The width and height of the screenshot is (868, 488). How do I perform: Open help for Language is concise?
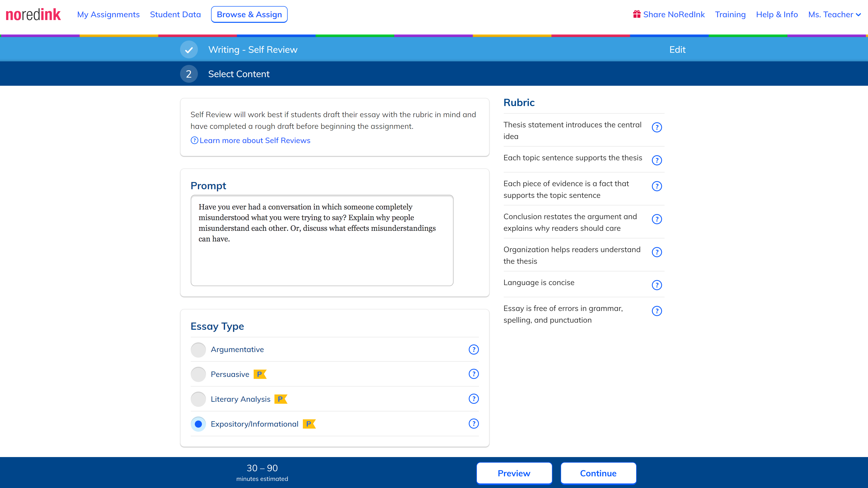657,285
